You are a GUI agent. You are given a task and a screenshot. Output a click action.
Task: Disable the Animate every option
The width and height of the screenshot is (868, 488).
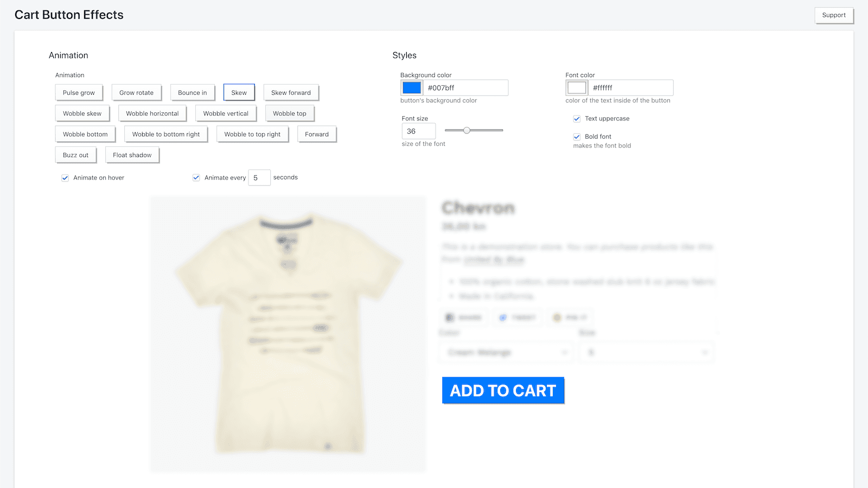click(195, 177)
